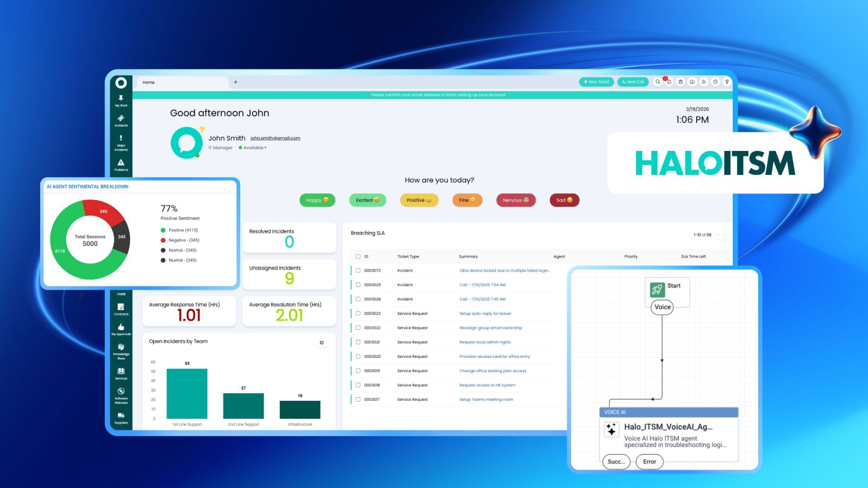Switch to the Home tab
Viewport: 868px width, 488px height.
(148, 82)
